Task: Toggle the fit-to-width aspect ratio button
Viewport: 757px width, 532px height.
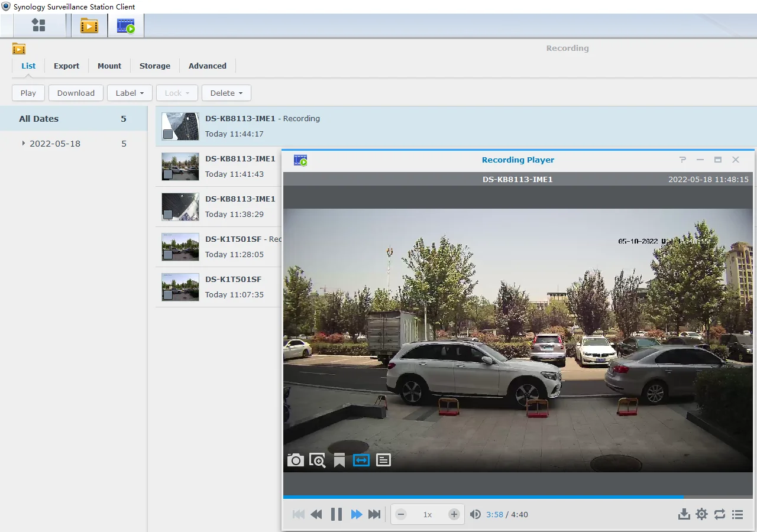Action: (x=361, y=460)
